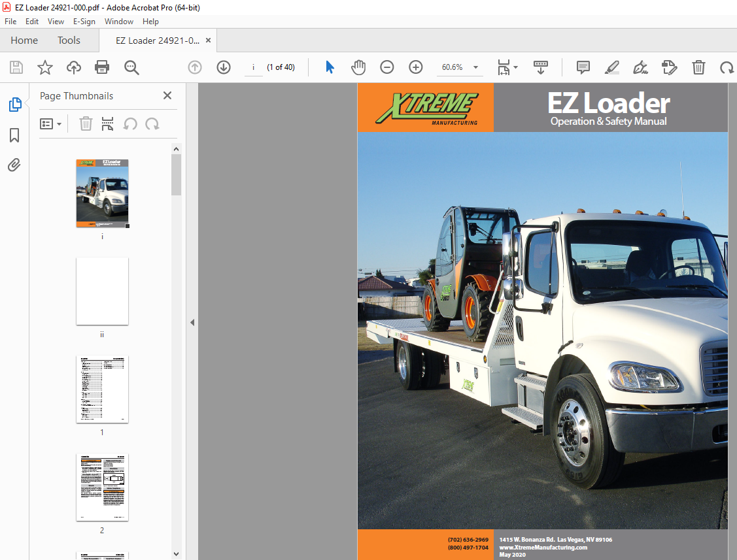This screenshot has width=737, height=560.
Task: Open the File menu
Action: tap(10, 21)
